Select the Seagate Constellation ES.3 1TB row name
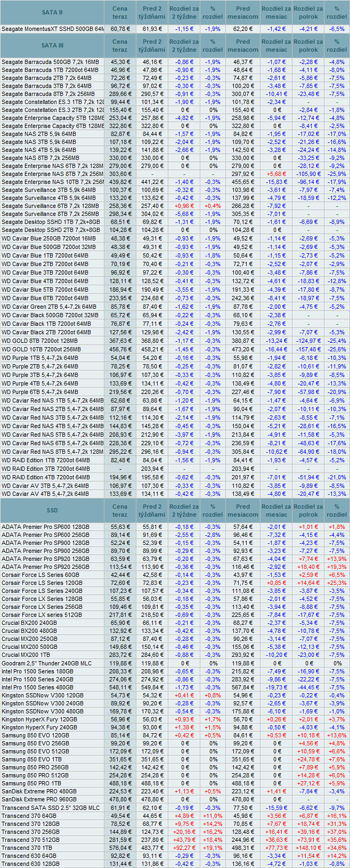This screenshot has width=350, height=868. [x=52, y=102]
